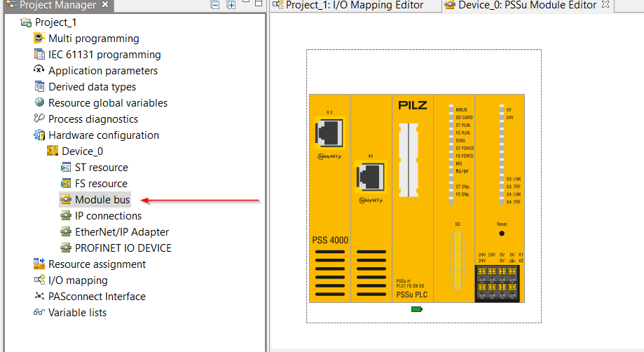
Task: Click the PILZ logo on the module
Action: [x=412, y=106]
